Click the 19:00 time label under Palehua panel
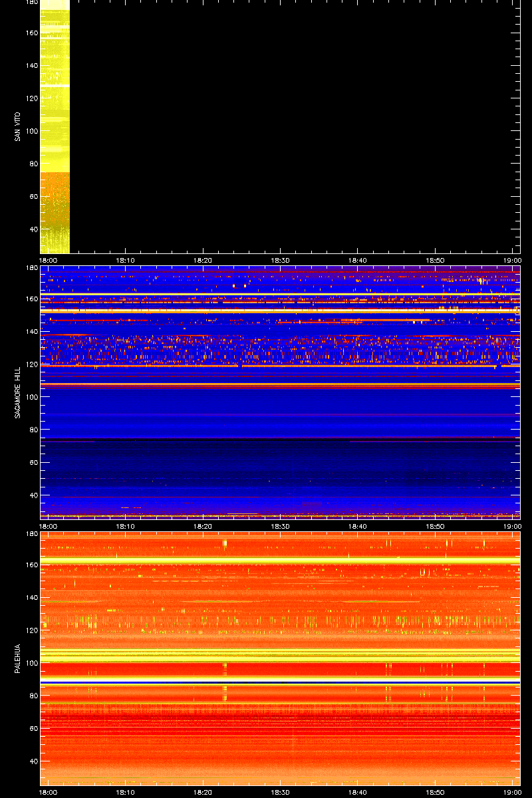Viewport: 532px width, 798px height. click(512, 793)
